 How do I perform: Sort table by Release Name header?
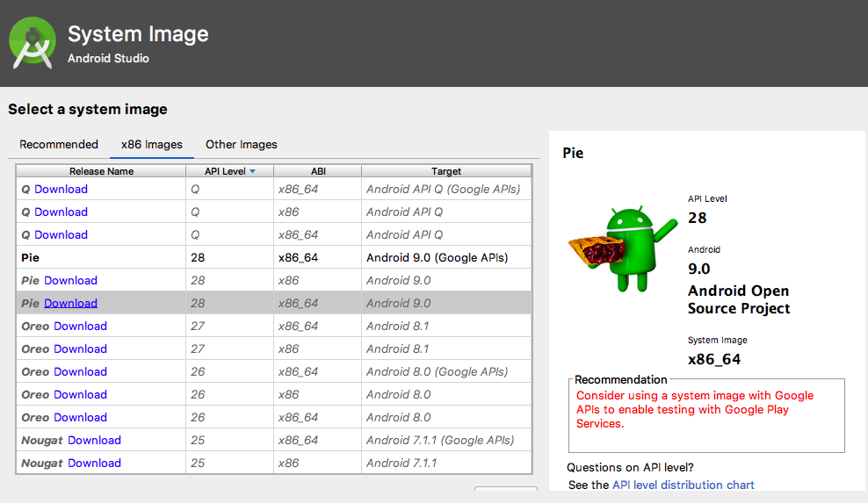101,171
